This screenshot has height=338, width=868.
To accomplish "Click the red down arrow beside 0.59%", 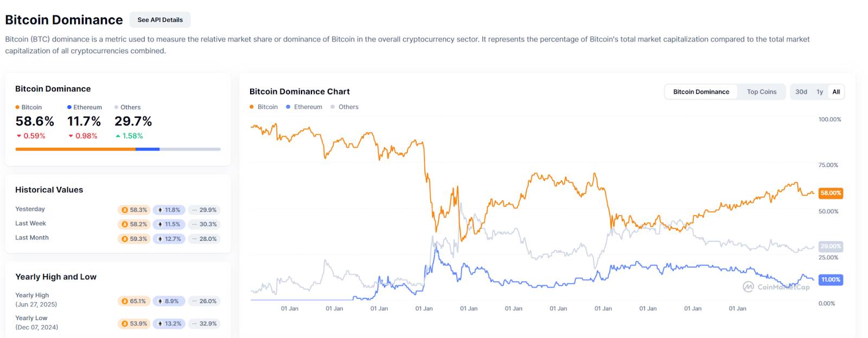I will [18, 136].
